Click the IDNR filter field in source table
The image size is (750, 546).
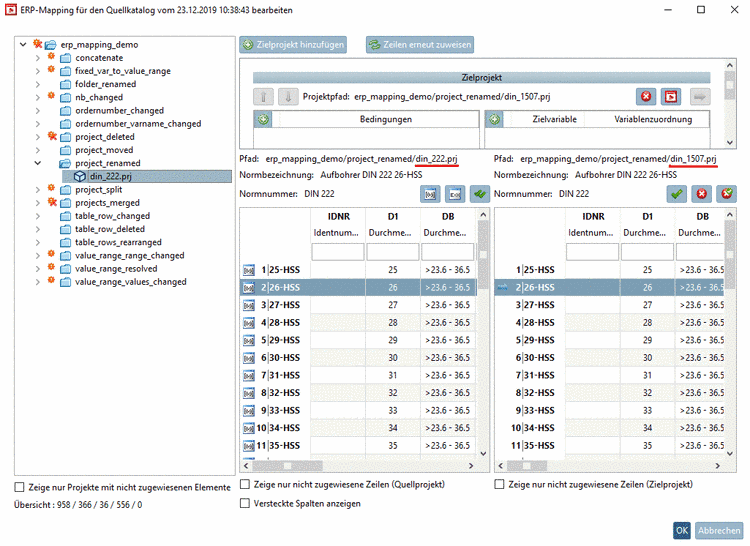click(338, 252)
